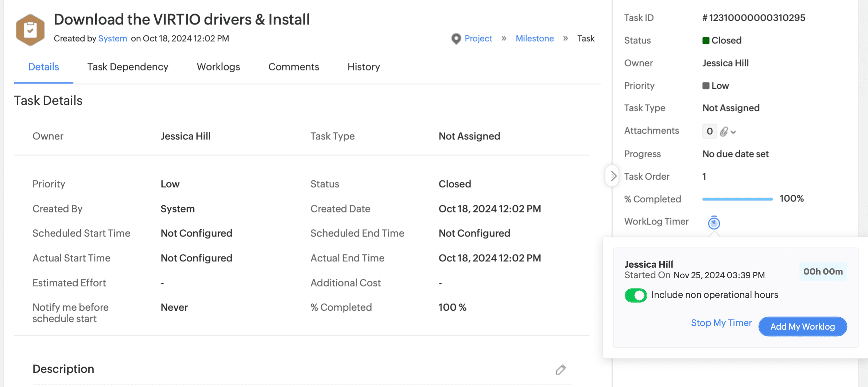Image resolution: width=868 pixels, height=387 pixels.
Task: Click the % Completed progress bar
Action: coord(737,199)
